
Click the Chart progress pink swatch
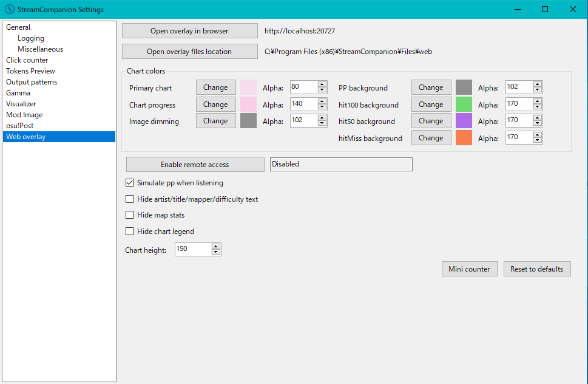[248, 104]
